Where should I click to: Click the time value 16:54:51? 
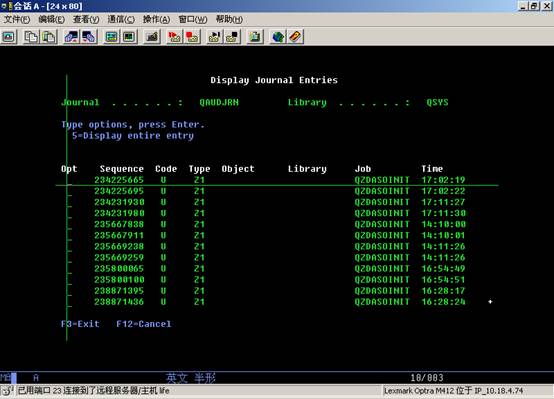[x=443, y=280]
